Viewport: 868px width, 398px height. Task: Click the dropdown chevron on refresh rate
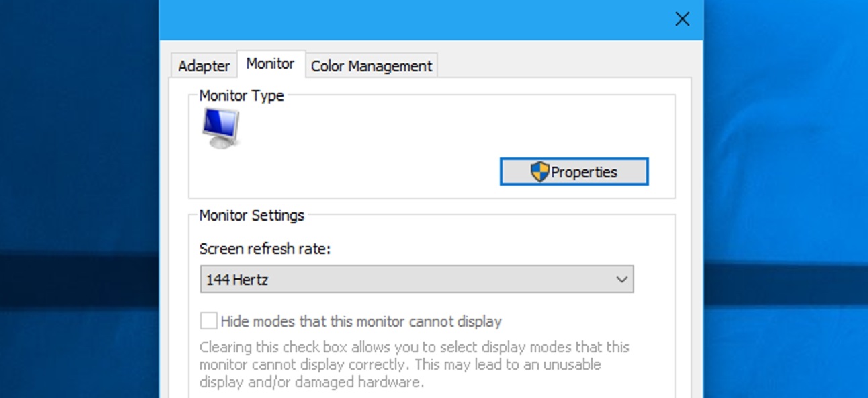(621, 278)
